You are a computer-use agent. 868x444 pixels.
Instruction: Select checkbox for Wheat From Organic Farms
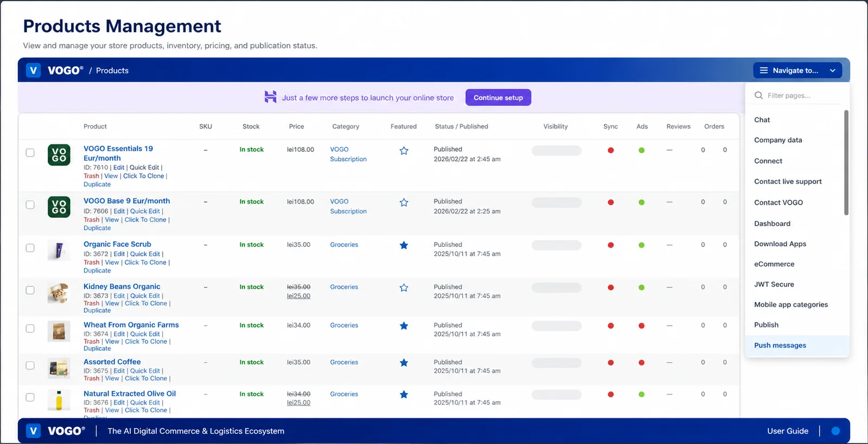[30, 328]
